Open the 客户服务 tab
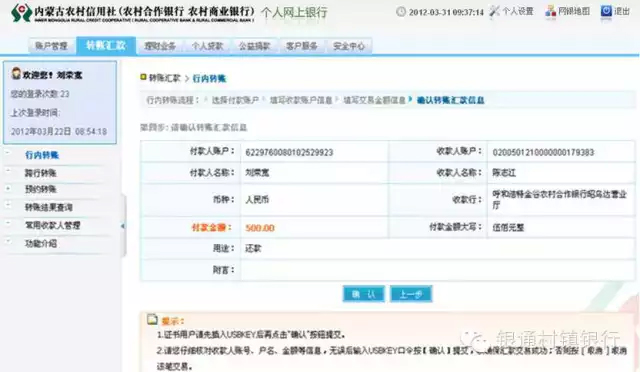 (302, 46)
